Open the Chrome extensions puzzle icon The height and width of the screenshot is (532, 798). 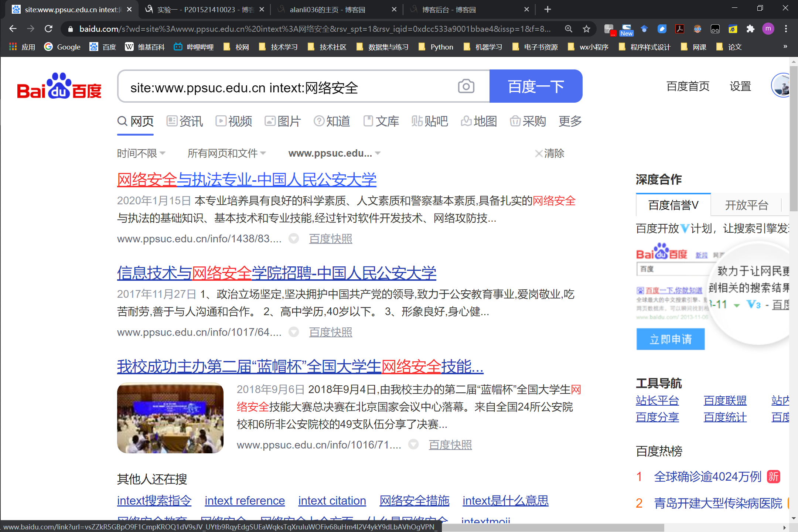[750, 29]
